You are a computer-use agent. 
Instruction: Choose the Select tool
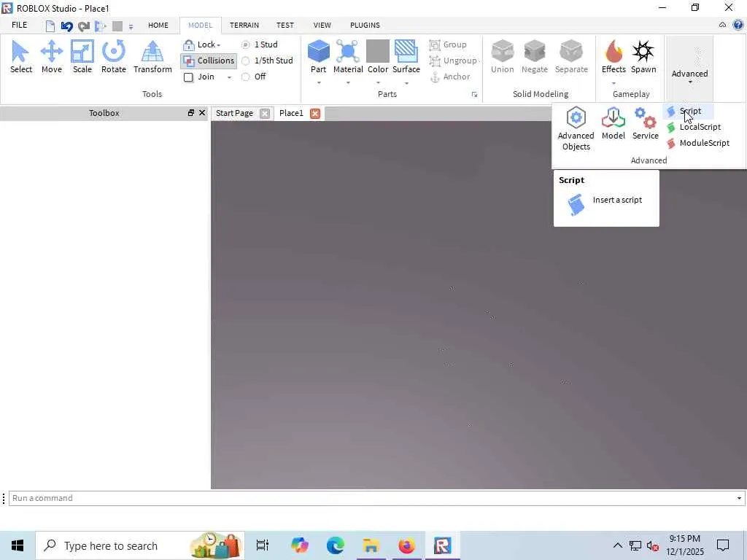[x=20, y=57]
